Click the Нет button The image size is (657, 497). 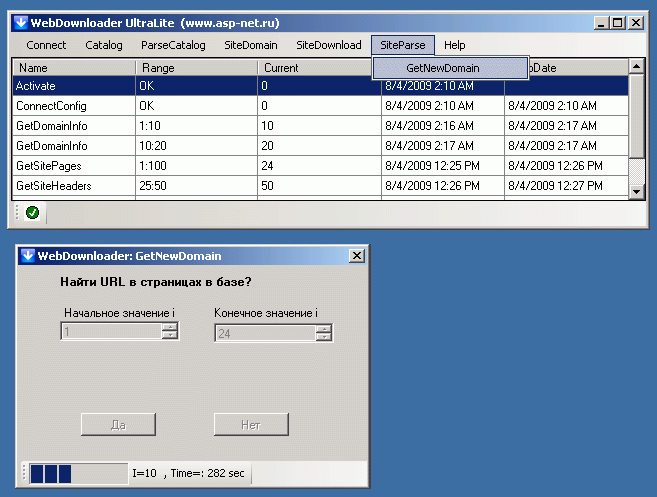coord(251,425)
